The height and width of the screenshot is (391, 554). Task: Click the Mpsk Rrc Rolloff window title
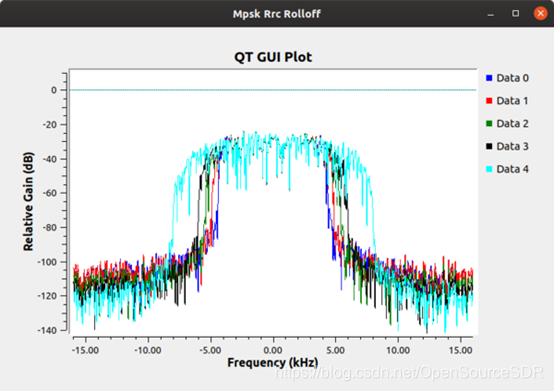277,14
